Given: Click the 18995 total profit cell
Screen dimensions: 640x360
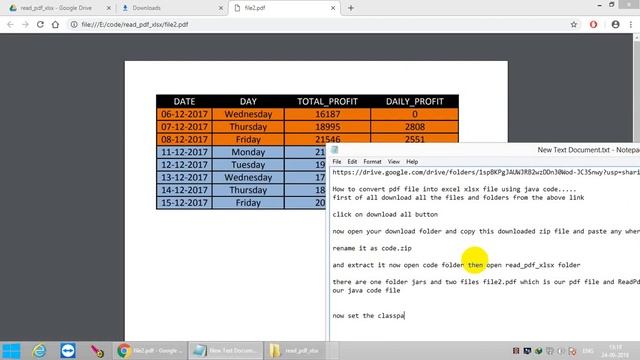Looking at the screenshot, I should (x=327, y=127).
